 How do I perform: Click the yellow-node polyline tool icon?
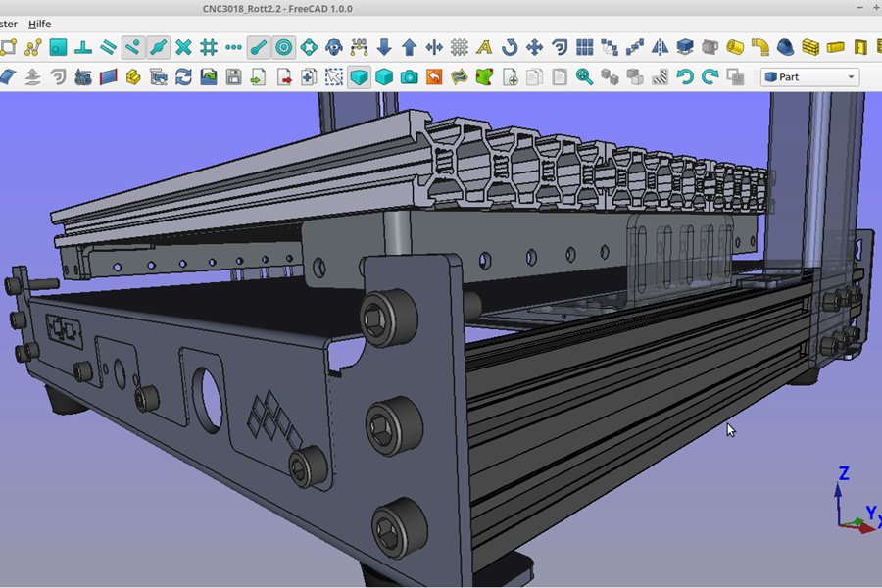[x=33, y=47]
